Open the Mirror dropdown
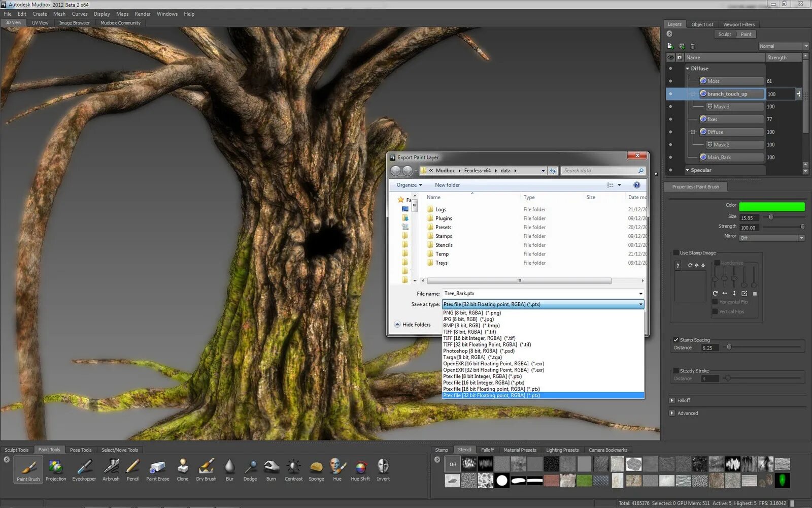Screen dimensions: 812x508 tap(771, 238)
